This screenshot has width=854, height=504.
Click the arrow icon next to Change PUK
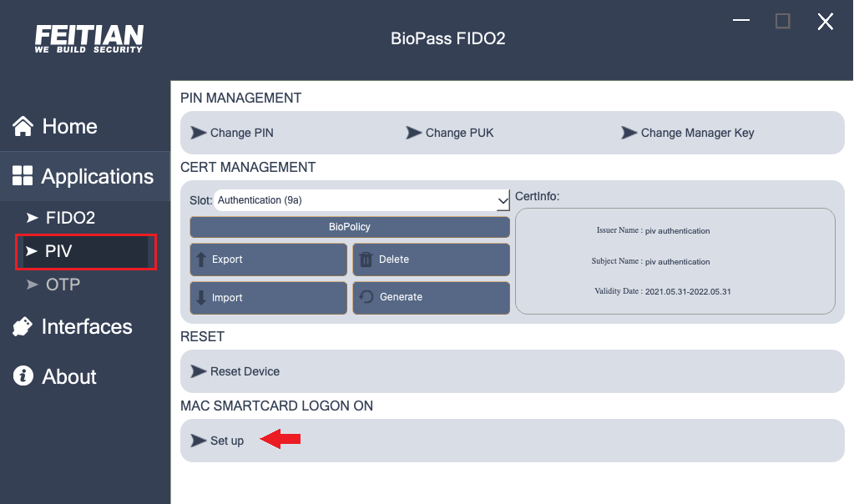(x=414, y=133)
